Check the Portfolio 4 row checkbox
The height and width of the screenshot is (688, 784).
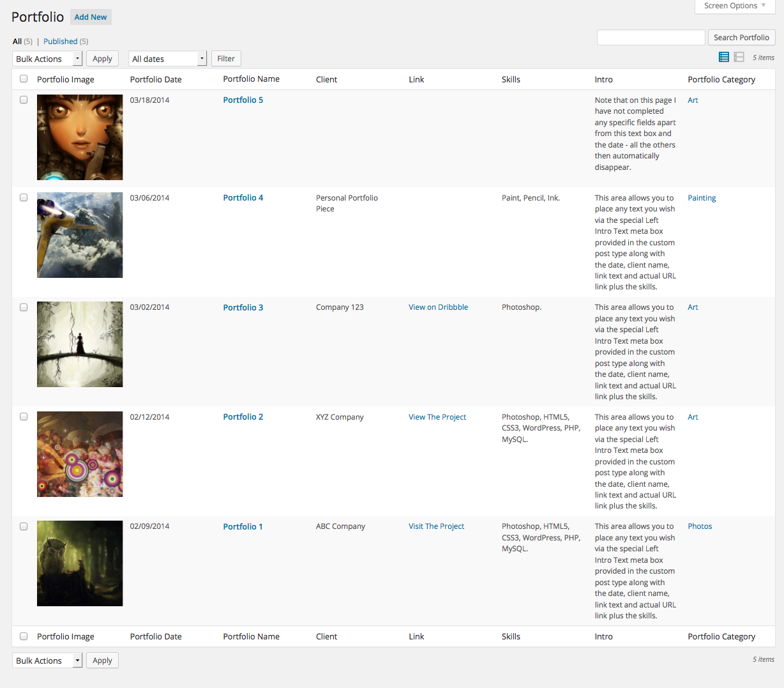coord(24,197)
